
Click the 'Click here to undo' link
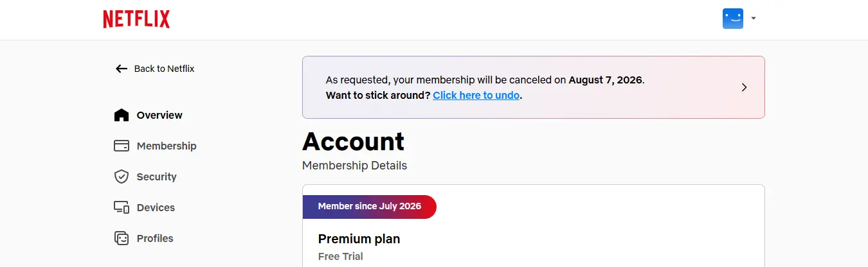coord(476,95)
